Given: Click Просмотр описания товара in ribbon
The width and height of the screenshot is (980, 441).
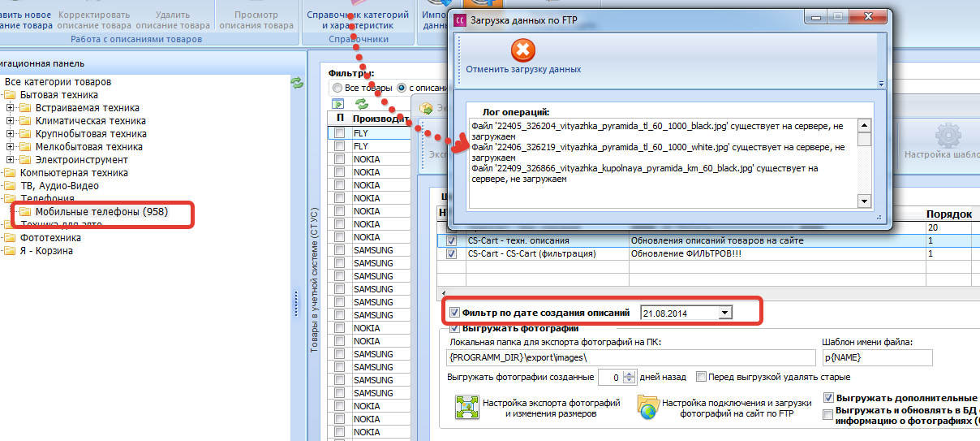Looking at the screenshot, I should (256, 20).
